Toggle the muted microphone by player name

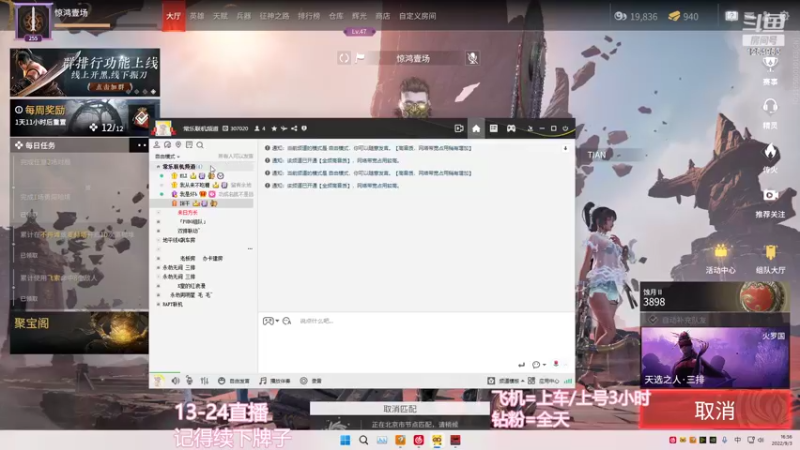pos(472,58)
